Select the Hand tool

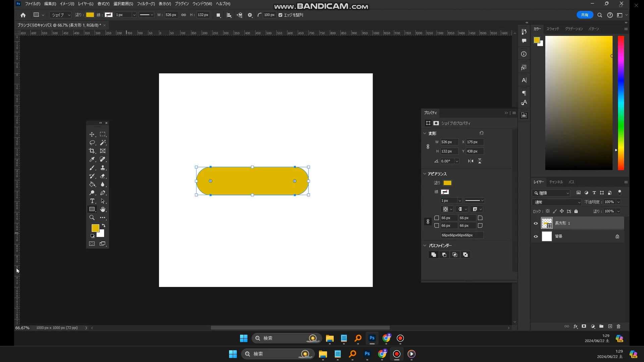pyautogui.click(x=103, y=209)
